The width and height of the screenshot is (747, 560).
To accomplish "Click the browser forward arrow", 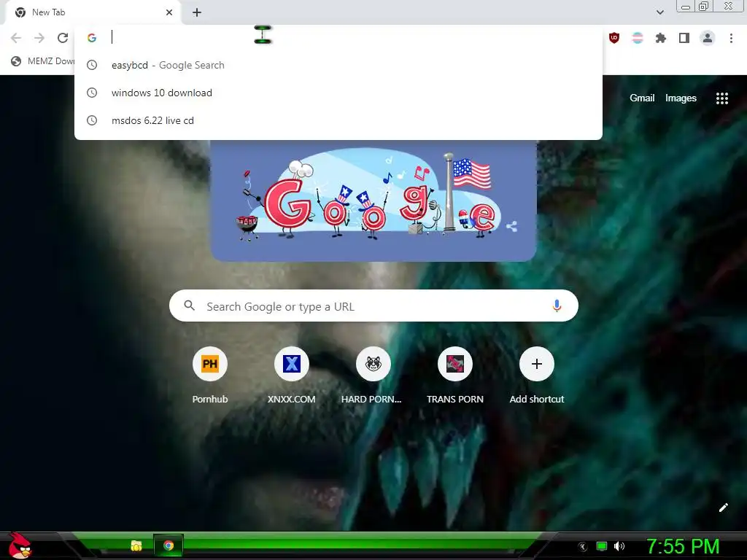I will pos(39,38).
